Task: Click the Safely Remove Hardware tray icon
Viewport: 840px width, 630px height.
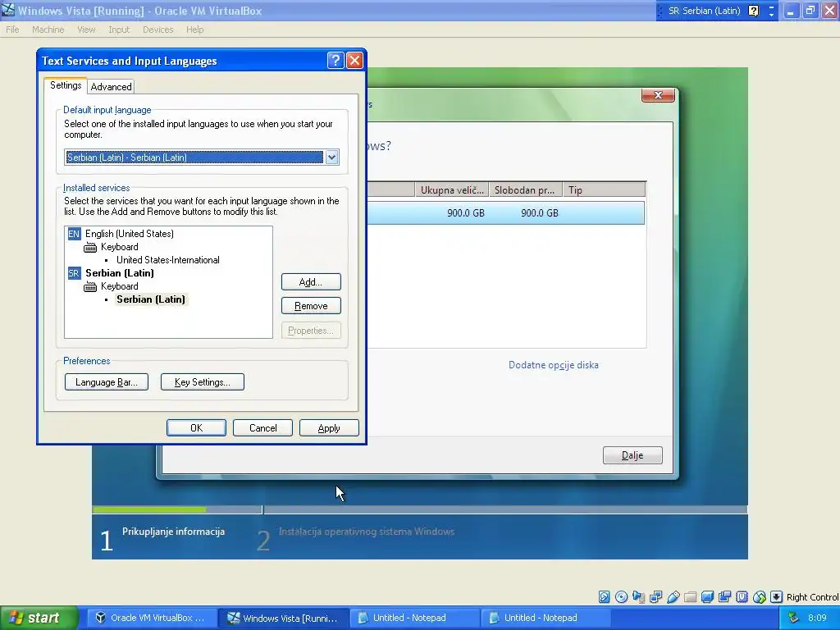Action: [x=793, y=618]
